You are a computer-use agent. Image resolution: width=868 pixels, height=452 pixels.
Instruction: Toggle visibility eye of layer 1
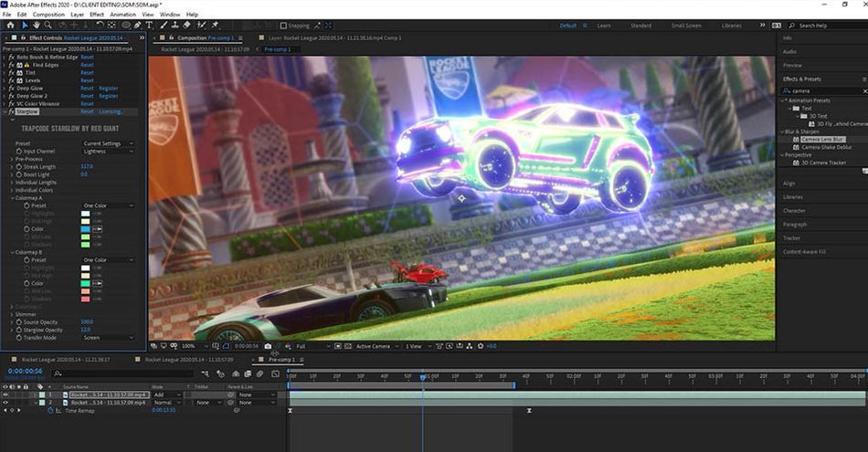click(5, 395)
